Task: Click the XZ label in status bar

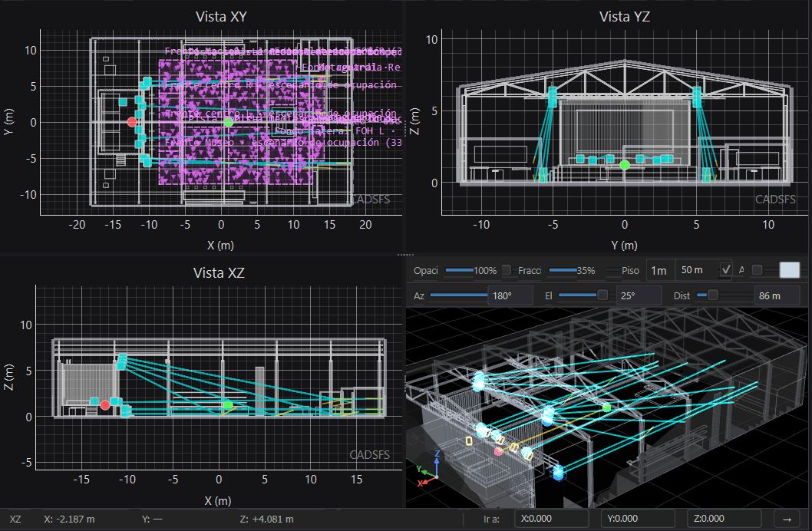Action: [x=15, y=519]
